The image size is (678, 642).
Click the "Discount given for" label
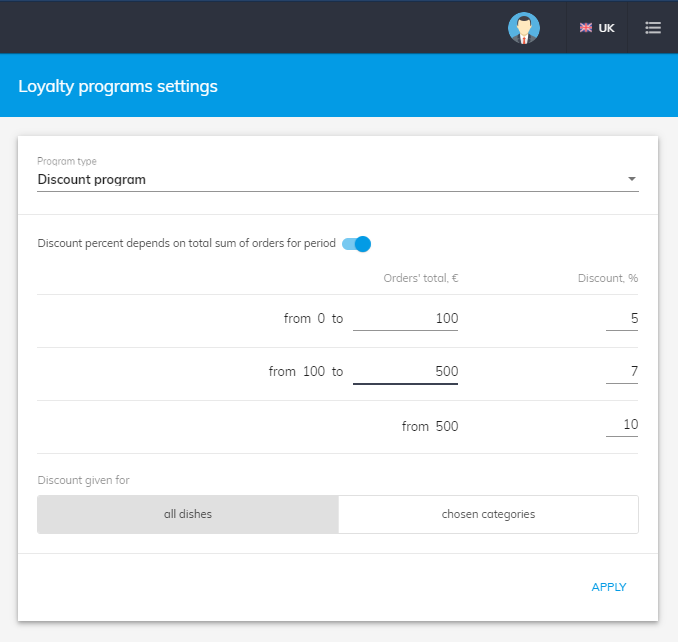point(83,480)
